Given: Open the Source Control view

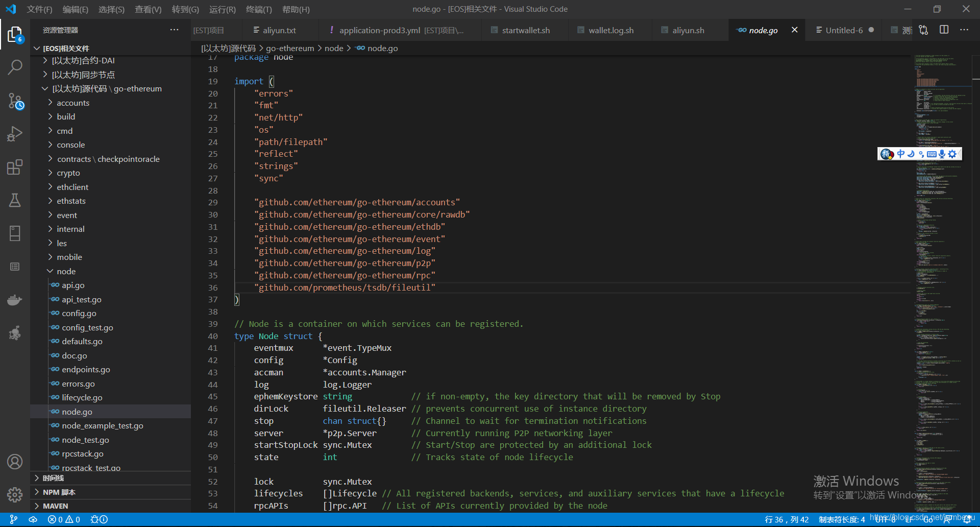Looking at the screenshot, I should pos(15,101).
